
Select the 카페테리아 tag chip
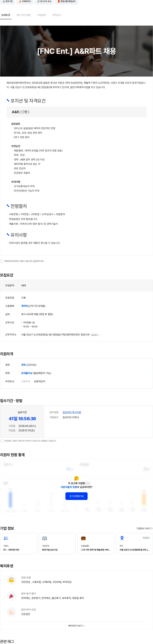pyautogui.click(x=25, y=2)
